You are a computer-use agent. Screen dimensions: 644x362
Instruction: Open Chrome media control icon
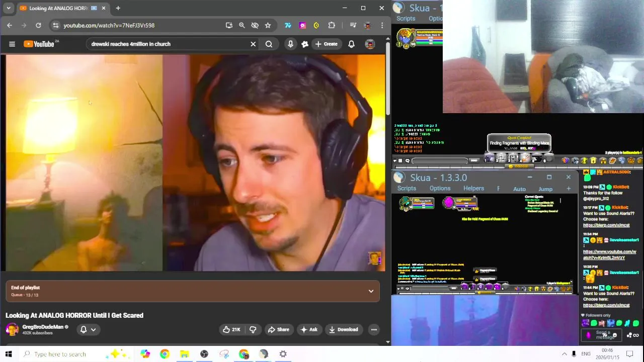[353, 25]
